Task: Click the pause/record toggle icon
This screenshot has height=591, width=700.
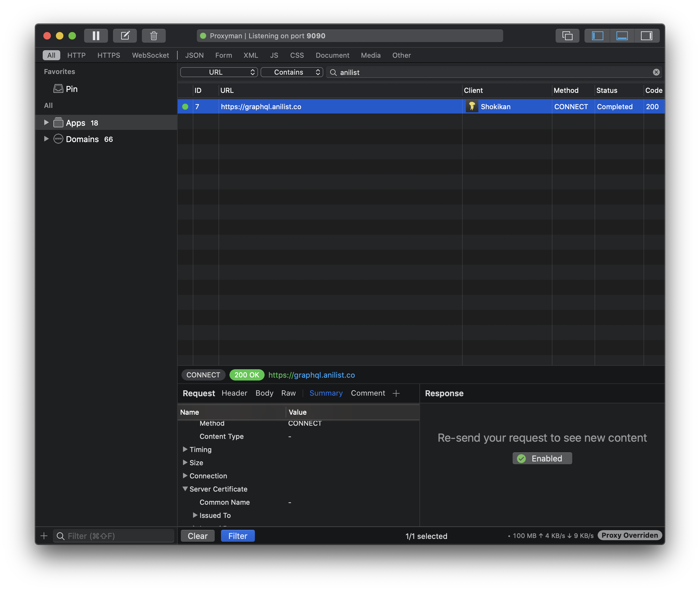Action: (96, 35)
